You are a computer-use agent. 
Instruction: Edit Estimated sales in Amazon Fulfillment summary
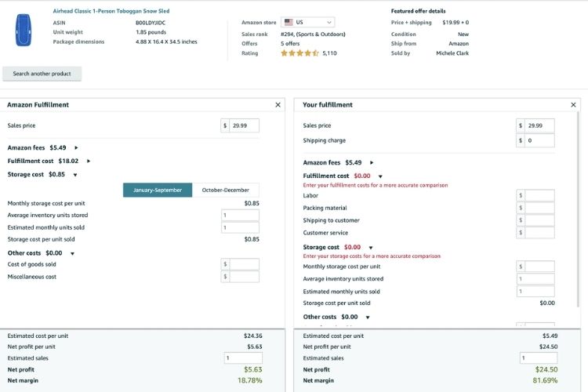tap(243, 358)
